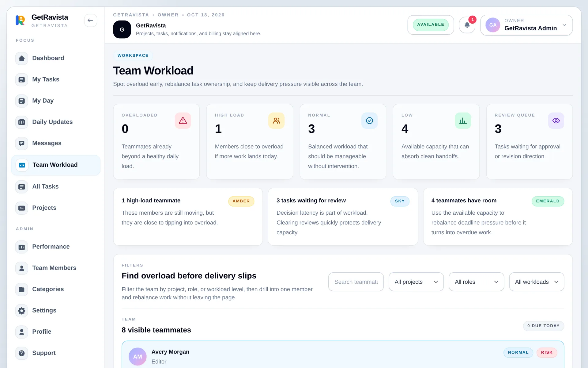This screenshot has height=368, width=588.
Task: Open Performance admin page
Action: coord(56,247)
